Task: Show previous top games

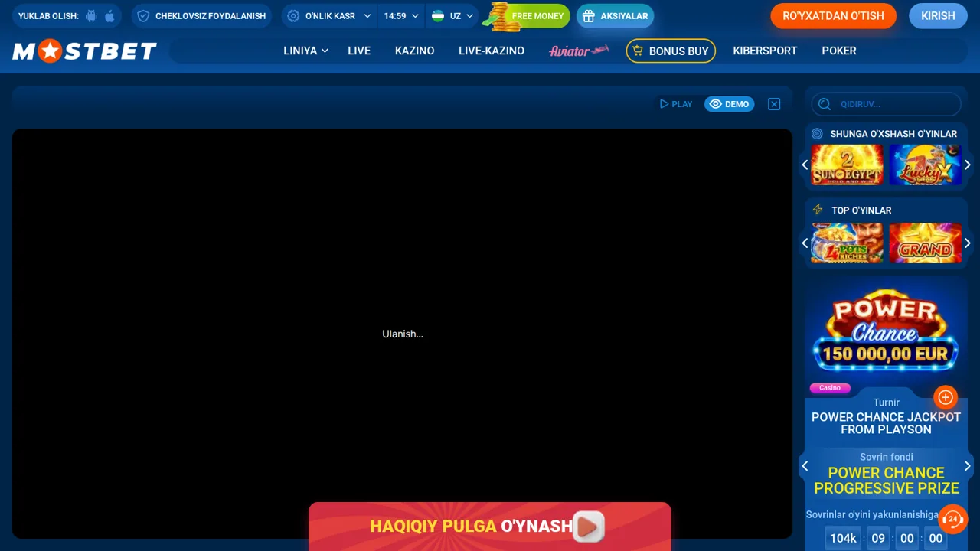Action: click(x=805, y=243)
